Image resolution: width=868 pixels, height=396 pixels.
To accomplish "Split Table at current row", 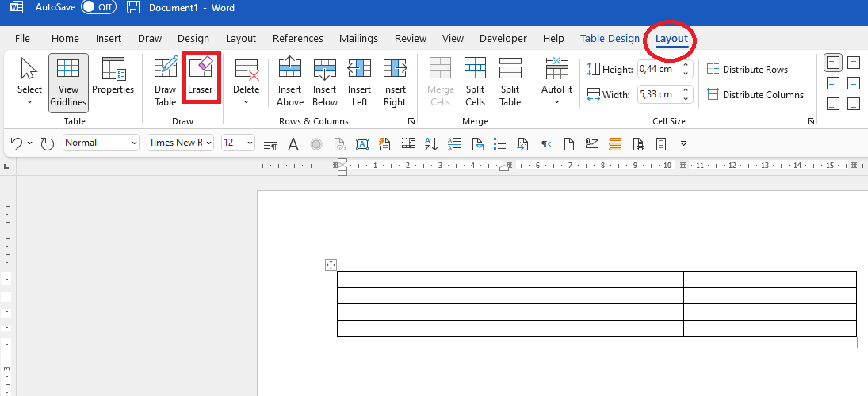I will point(510,82).
